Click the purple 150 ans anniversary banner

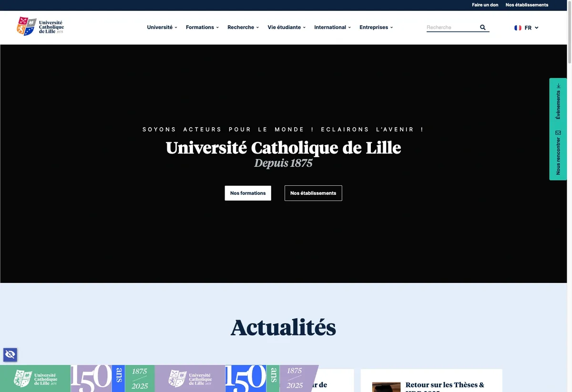tap(236, 378)
